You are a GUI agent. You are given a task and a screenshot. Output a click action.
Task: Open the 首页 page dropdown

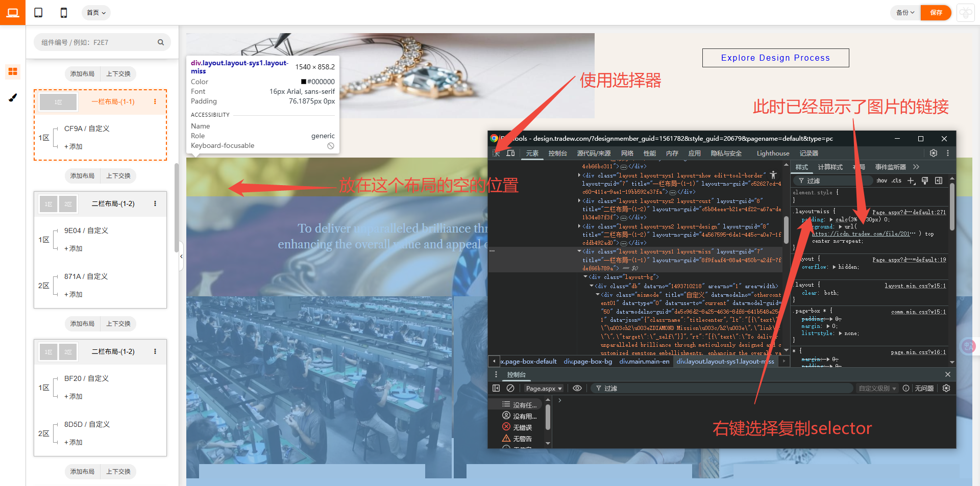(96, 13)
